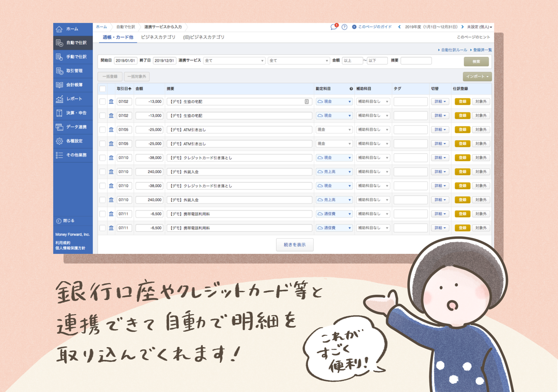
Task: Click the 金額 以下 maximum input
Action: click(377, 61)
